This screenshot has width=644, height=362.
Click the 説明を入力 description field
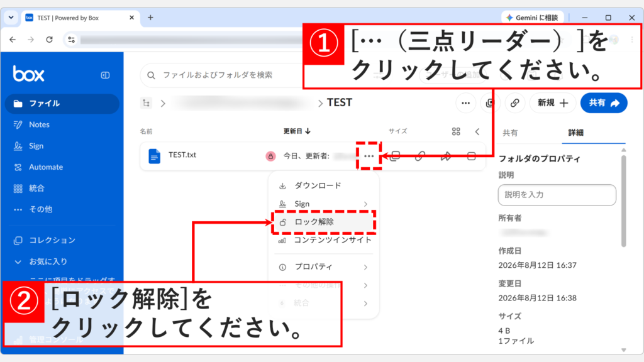pyautogui.click(x=557, y=195)
